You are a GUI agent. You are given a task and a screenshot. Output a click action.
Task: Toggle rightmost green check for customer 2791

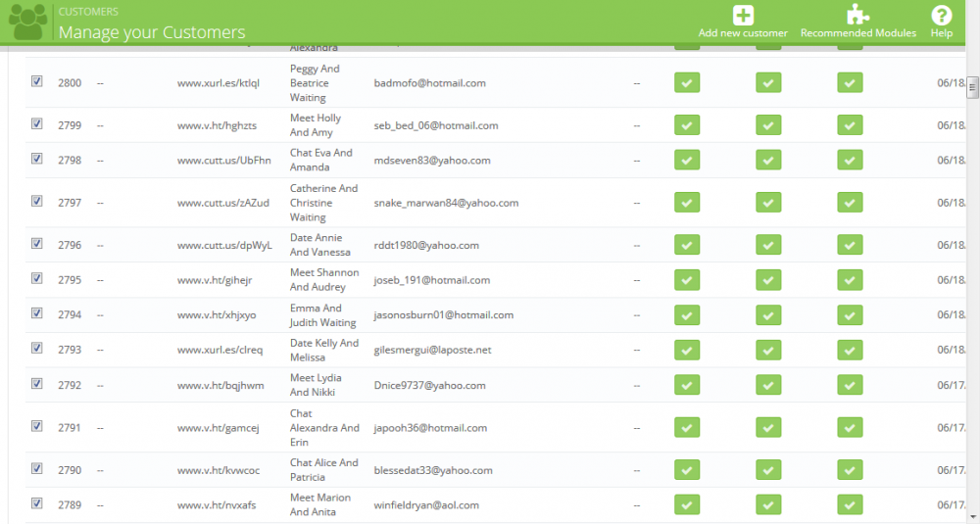850,427
